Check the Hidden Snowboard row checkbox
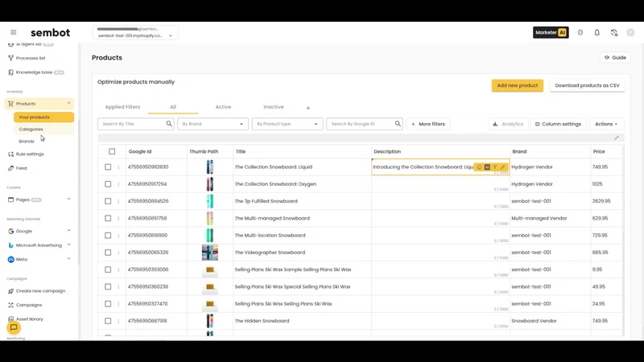The image size is (644, 362). pos(108,321)
